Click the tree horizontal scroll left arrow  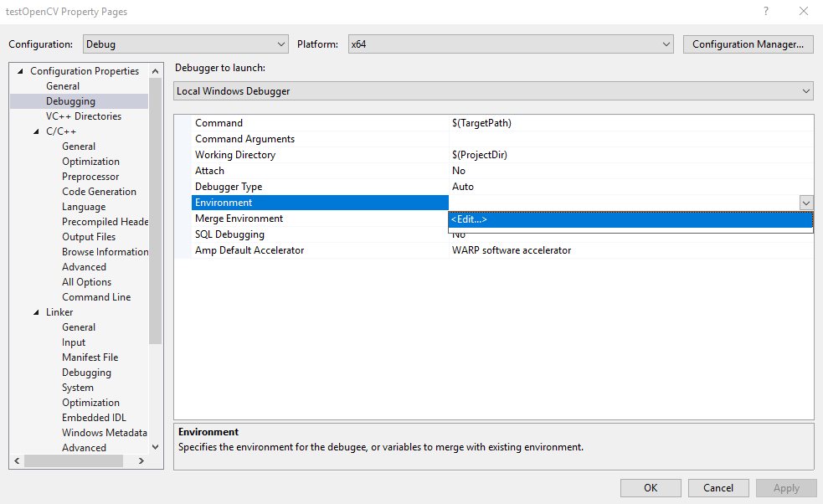coord(17,460)
